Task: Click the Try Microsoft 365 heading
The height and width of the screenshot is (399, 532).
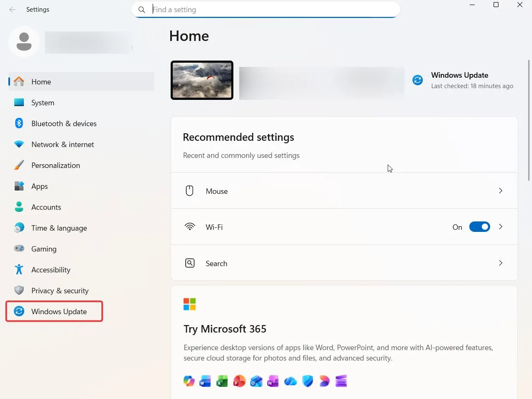Action: point(225,329)
